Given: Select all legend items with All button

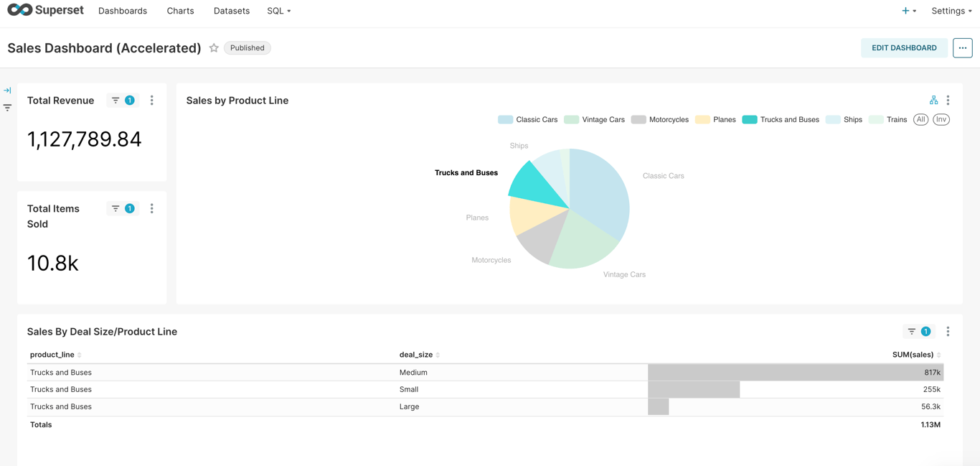Looking at the screenshot, I should point(921,120).
